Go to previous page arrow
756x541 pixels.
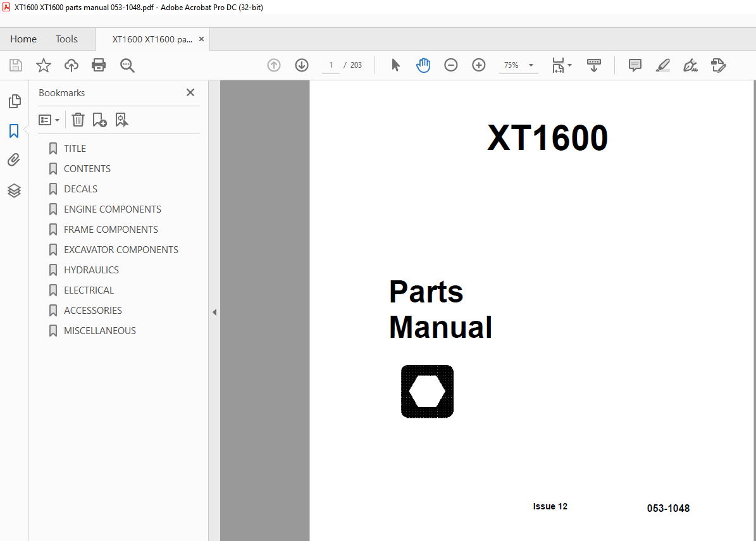[274, 65]
